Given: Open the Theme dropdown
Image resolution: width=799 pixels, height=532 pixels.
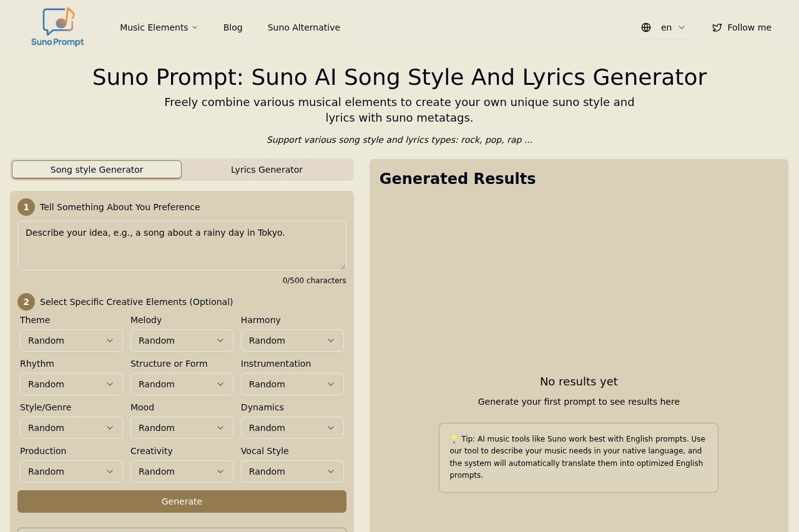Looking at the screenshot, I should coord(71,341).
